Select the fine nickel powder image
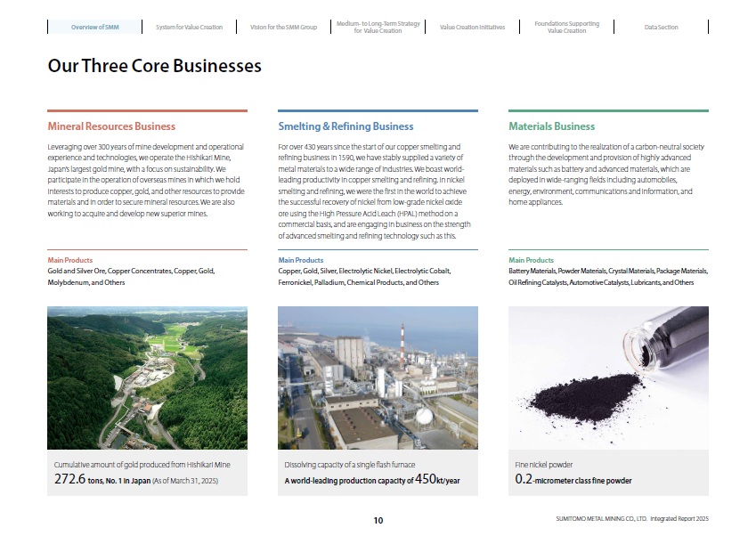756x536 pixels. tap(608, 378)
